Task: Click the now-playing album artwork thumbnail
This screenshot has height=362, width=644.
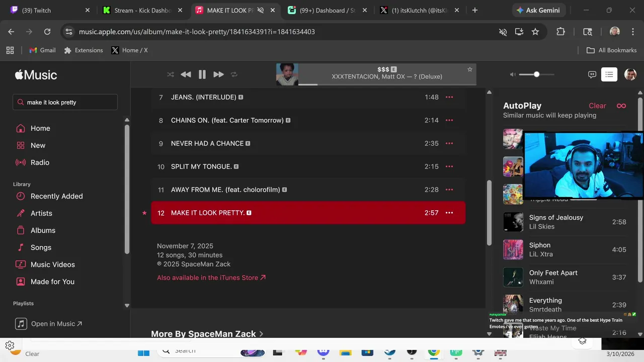Action: tap(287, 74)
